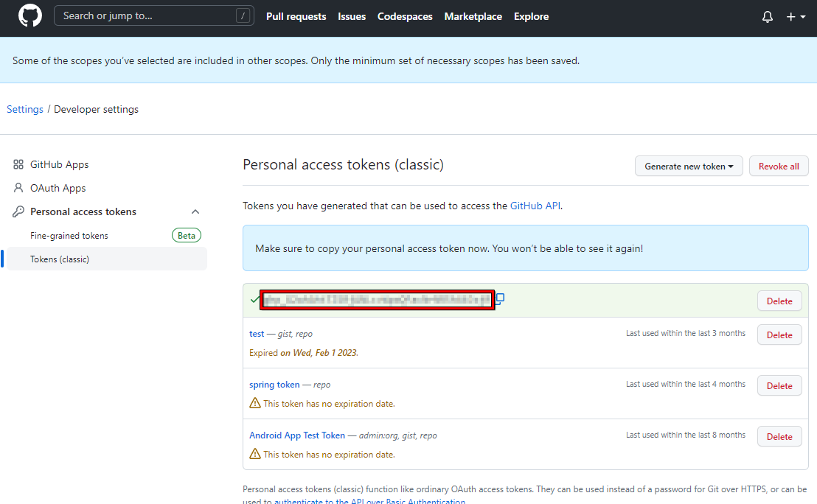This screenshot has height=504, width=817.
Task: Click the slash shortcut icon in search
Action: (x=243, y=15)
